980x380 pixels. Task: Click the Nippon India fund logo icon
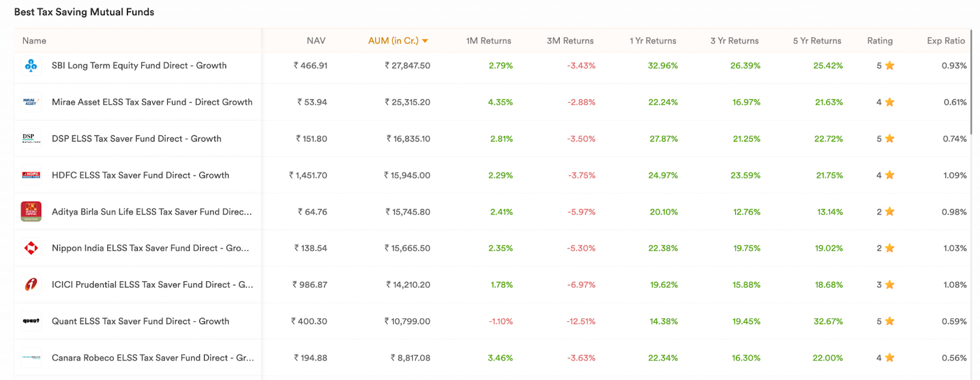pyautogui.click(x=31, y=248)
